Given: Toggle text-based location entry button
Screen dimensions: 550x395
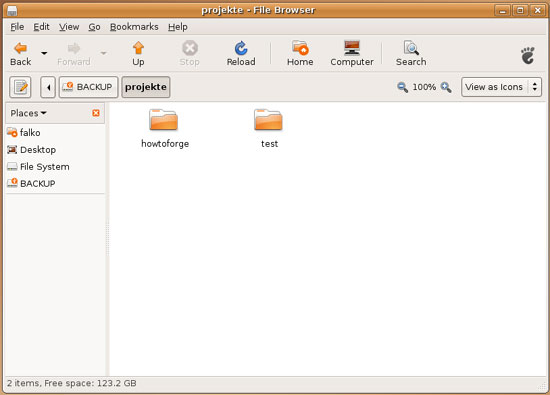Looking at the screenshot, I should point(20,87).
